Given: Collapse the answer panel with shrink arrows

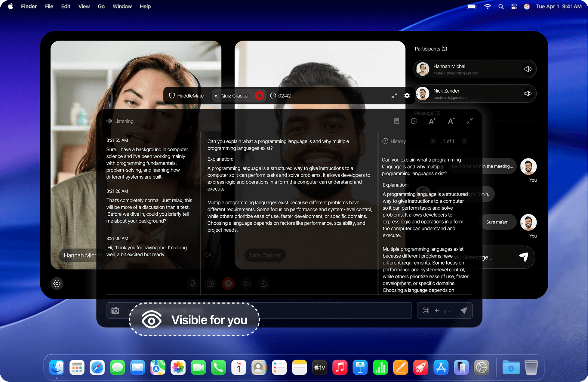Looking at the screenshot, I should [469, 121].
